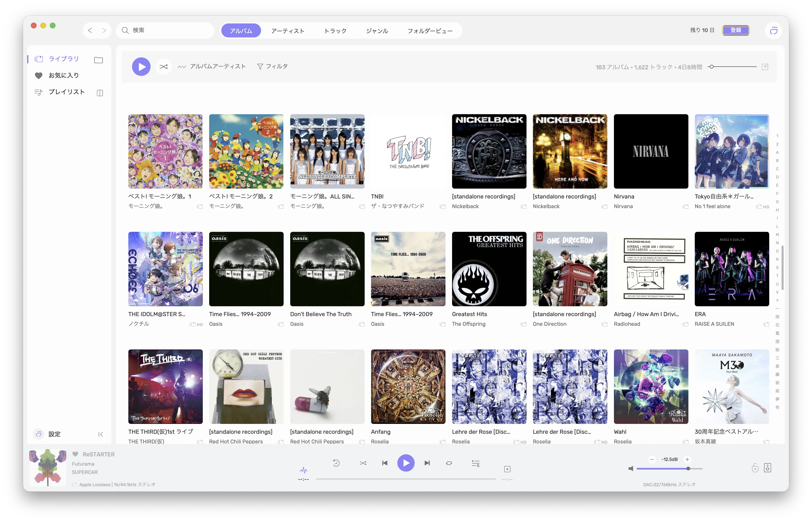Click the Radiohead artist name
Screen dimensions: 812x522
(x=627, y=324)
